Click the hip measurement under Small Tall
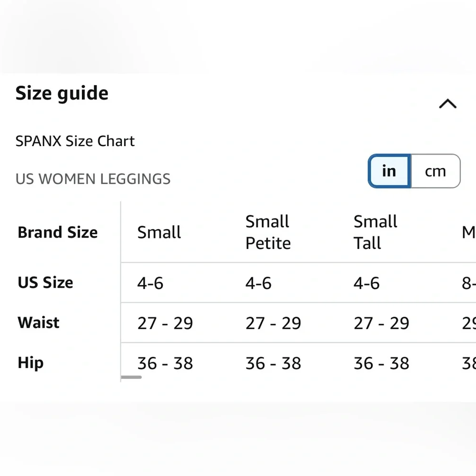Screen dimensions: 476x476 tap(381, 364)
